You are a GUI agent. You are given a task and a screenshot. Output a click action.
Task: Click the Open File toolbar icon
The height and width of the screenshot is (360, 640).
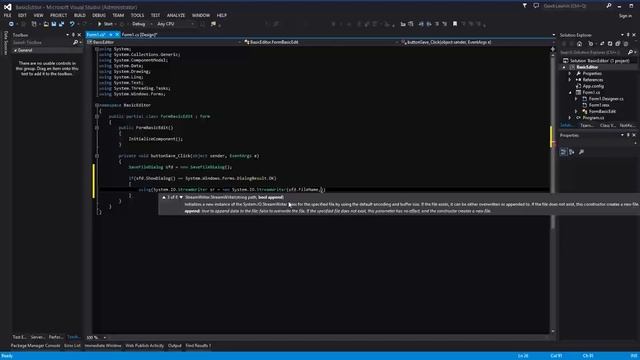point(46,24)
